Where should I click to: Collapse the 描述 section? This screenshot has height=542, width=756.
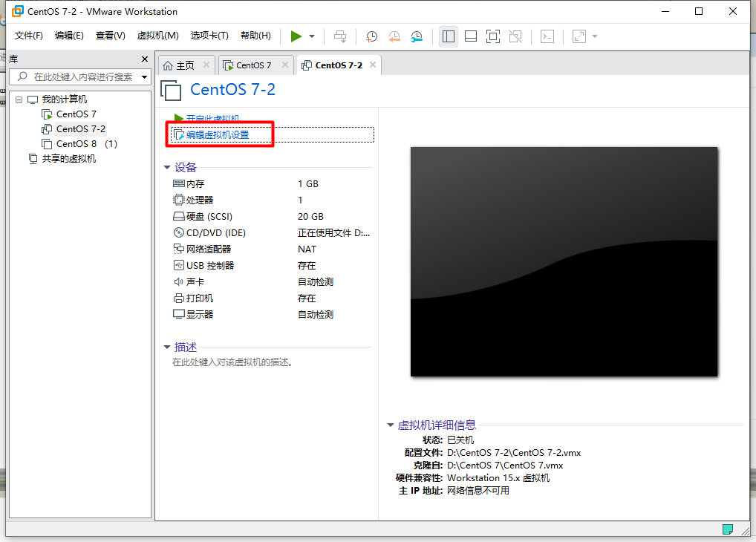pos(168,347)
